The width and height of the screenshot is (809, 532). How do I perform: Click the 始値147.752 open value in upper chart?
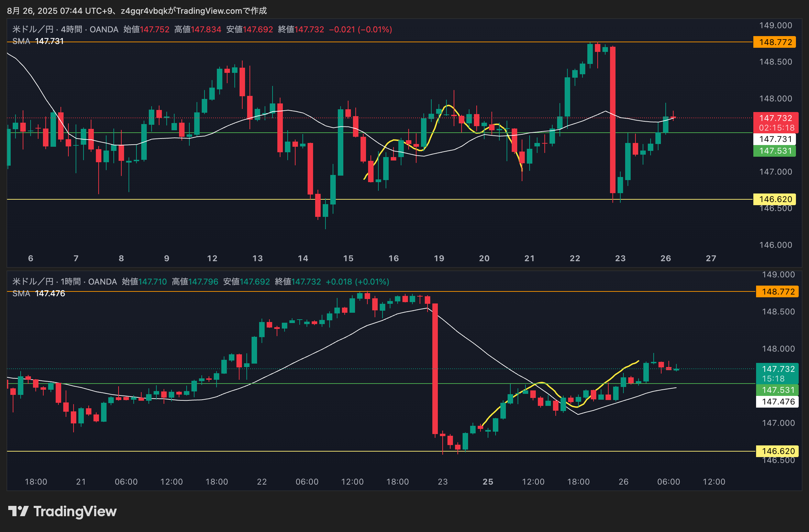click(146, 30)
